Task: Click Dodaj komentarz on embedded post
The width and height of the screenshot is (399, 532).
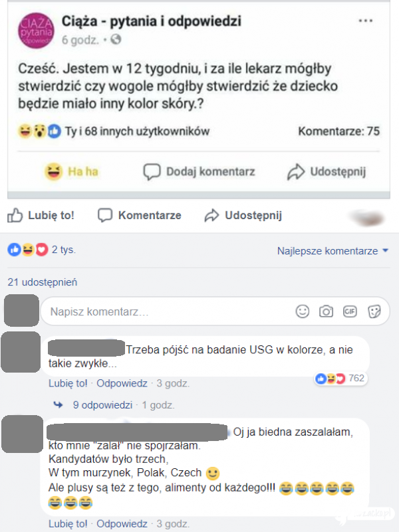Action: pos(199,171)
